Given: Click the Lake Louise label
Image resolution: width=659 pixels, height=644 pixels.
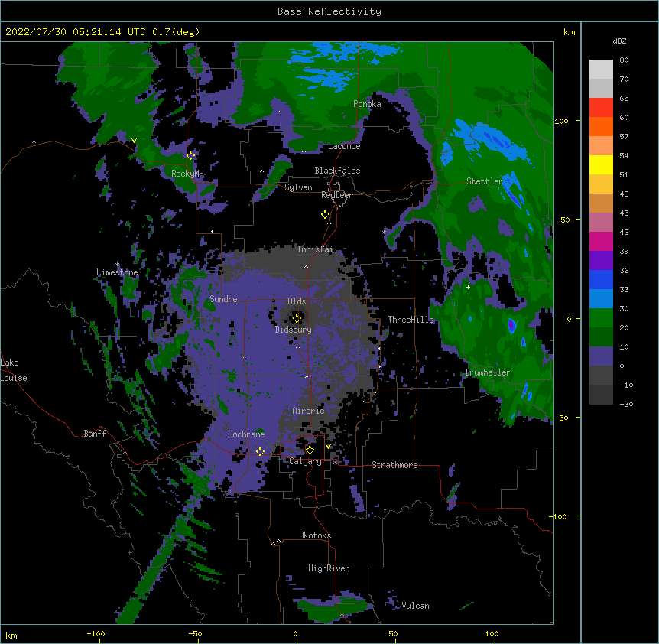Looking at the screenshot, I should (14, 370).
